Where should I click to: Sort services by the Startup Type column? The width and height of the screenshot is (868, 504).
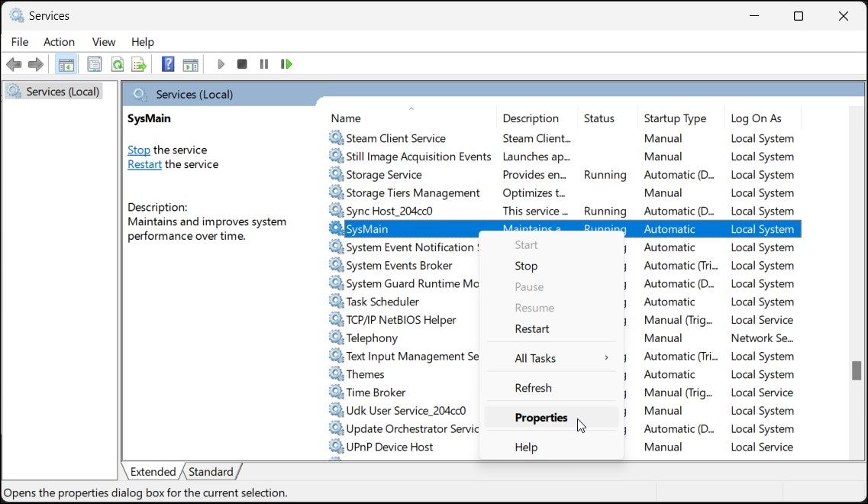click(x=675, y=118)
